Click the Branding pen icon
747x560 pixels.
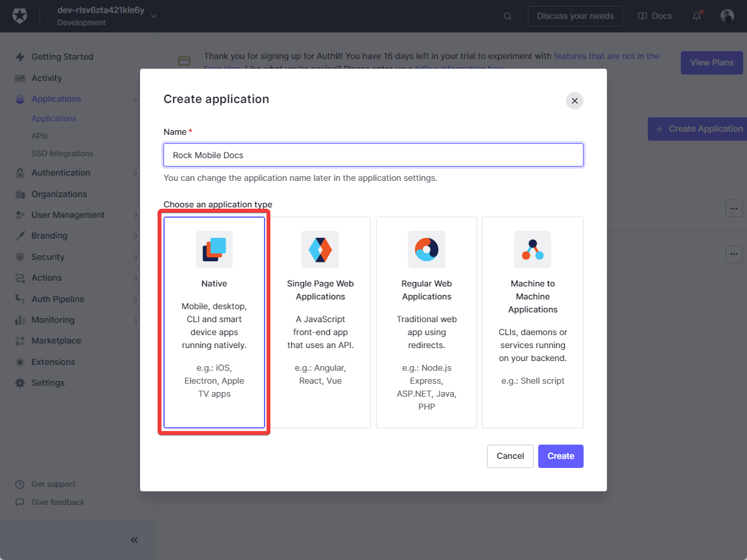tap(20, 236)
